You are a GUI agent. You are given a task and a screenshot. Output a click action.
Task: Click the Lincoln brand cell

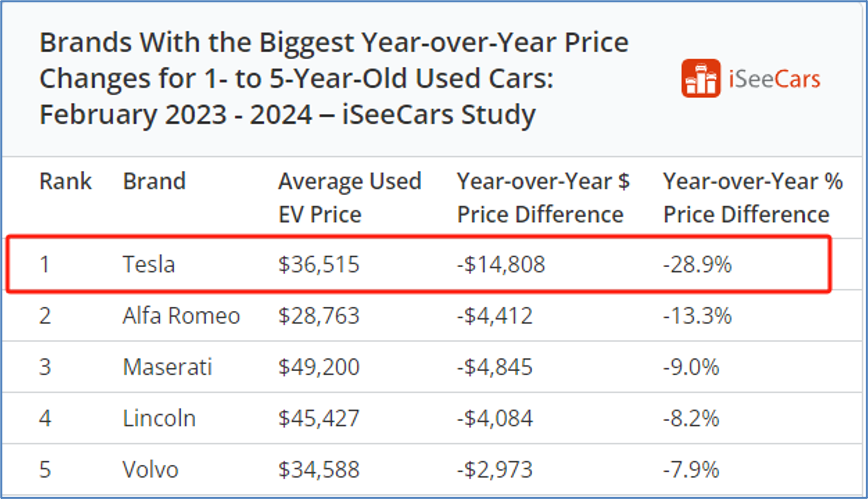pyautogui.click(x=159, y=418)
